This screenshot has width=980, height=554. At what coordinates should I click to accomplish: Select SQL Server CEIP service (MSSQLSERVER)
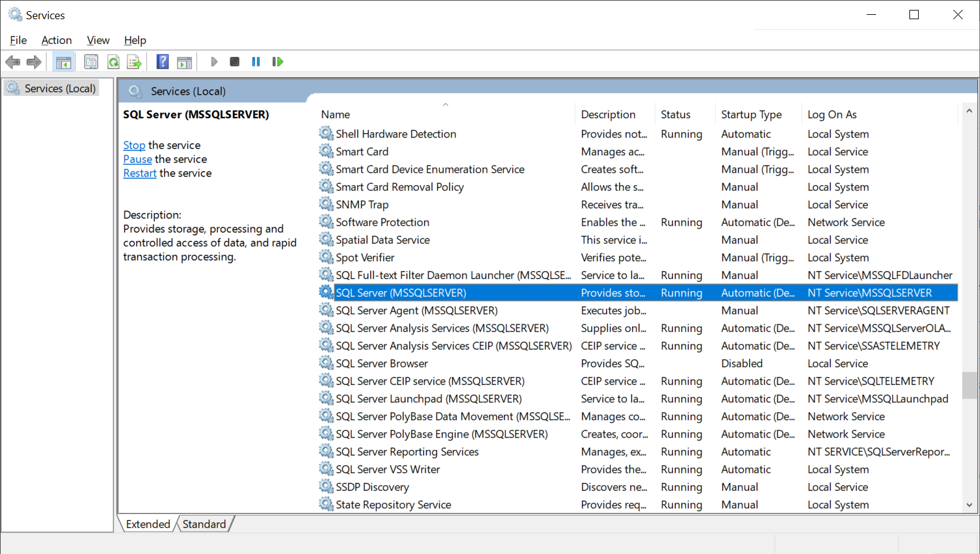(638, 381)
